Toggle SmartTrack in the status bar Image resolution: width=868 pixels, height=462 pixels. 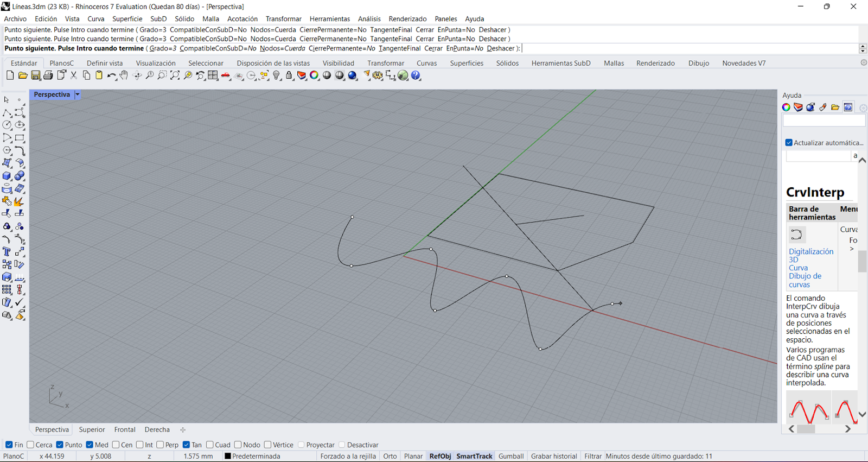pyautogui.click(x=474, y=456)
